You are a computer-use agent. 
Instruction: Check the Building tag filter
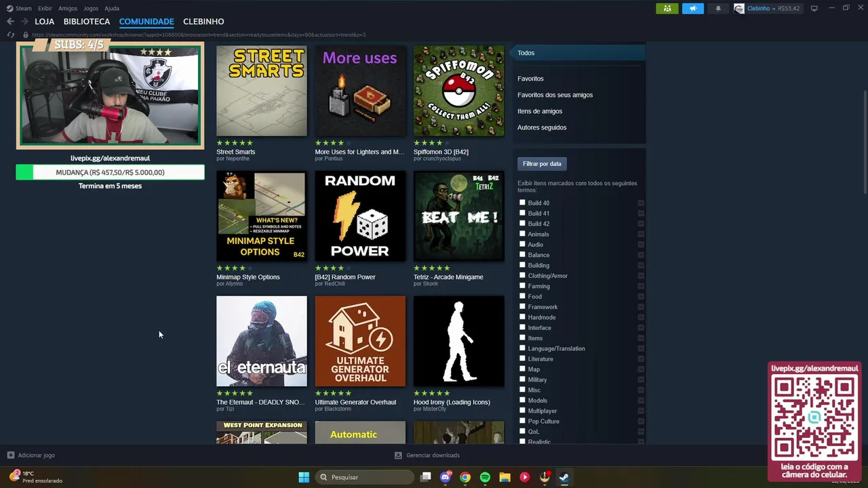(x=522, y=265)
